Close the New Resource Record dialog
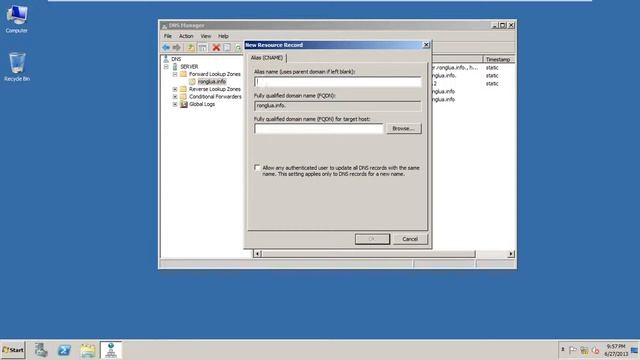 coord(426,45)
